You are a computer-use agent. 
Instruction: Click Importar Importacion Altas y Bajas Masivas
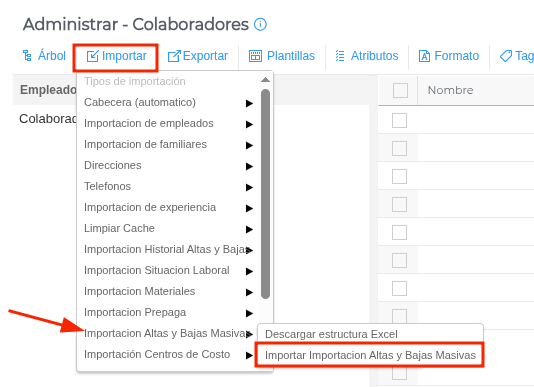click(370, 355)
